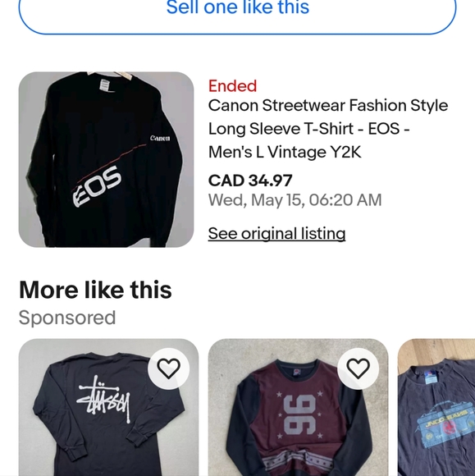Tap the grey 96 number graphic
The width and height of the screenshot is (475, 476).
point(299,416)
